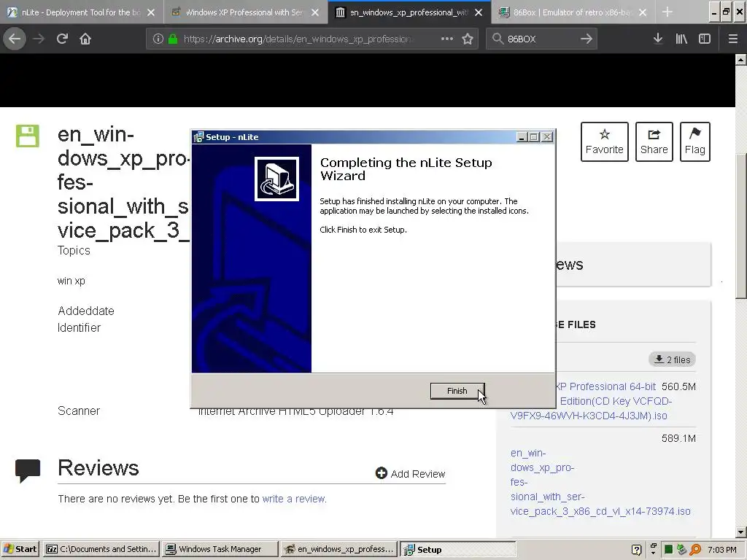Switch to C:\Documents and Settings taskbar item

101,549
